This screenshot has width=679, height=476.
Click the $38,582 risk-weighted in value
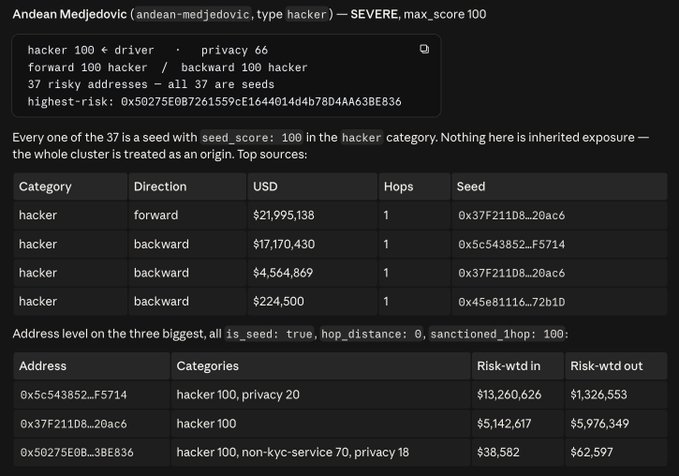(x=498, y=452)
